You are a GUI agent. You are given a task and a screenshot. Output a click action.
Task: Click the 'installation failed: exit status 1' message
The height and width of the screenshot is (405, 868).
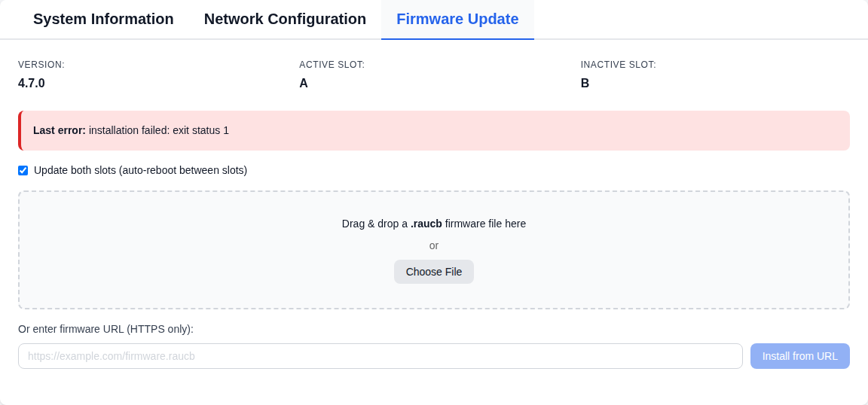point(159,130)
